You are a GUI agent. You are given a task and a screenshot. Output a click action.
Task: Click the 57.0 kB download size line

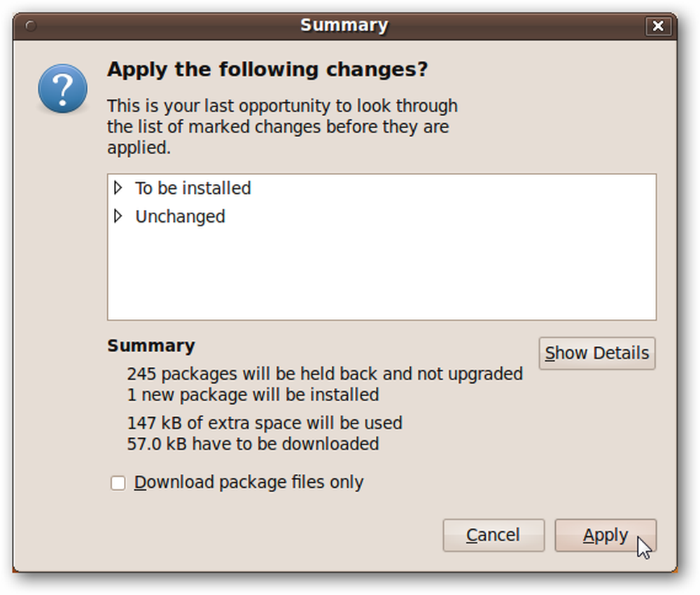tap(253, 444)
